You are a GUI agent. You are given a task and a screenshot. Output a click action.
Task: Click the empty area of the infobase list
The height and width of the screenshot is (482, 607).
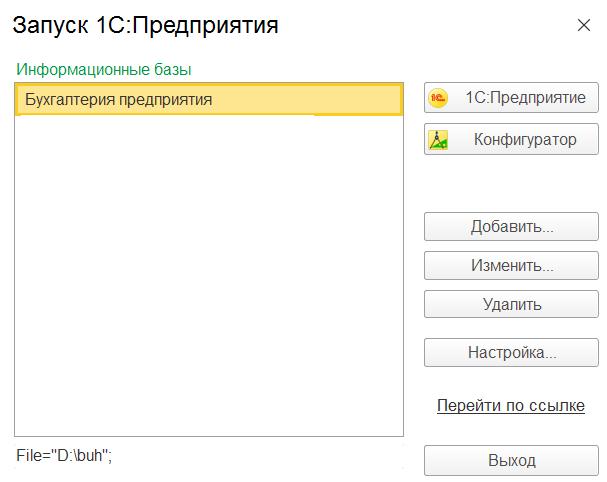click(208, 280)
